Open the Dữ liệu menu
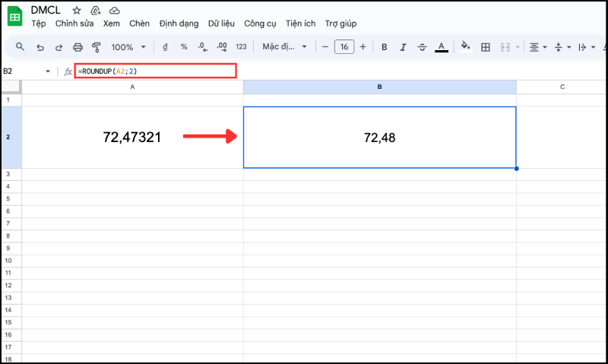The width and height of the screenshot is (608, 364). (220, 24)
